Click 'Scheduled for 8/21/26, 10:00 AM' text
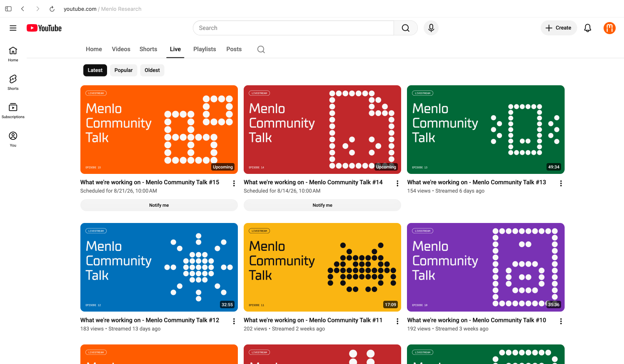Screen dimensions: 624x364 [x=119, y=191]
